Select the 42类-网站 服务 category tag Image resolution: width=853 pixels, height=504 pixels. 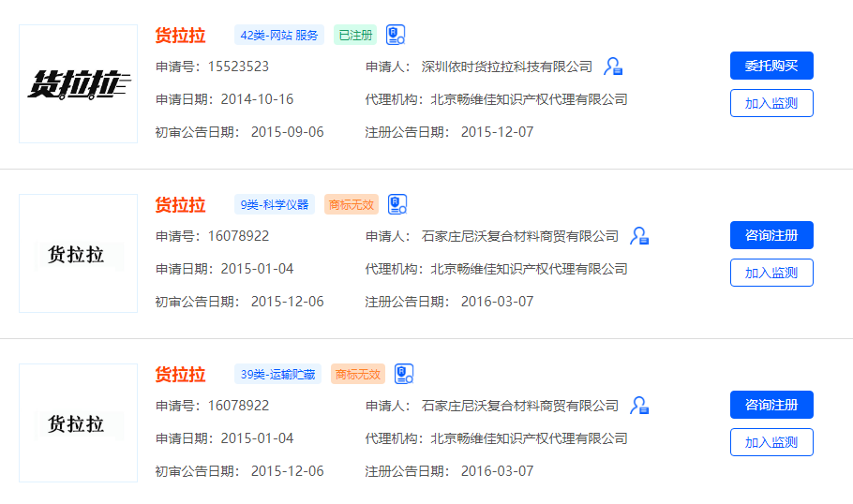tap(279, 36)
